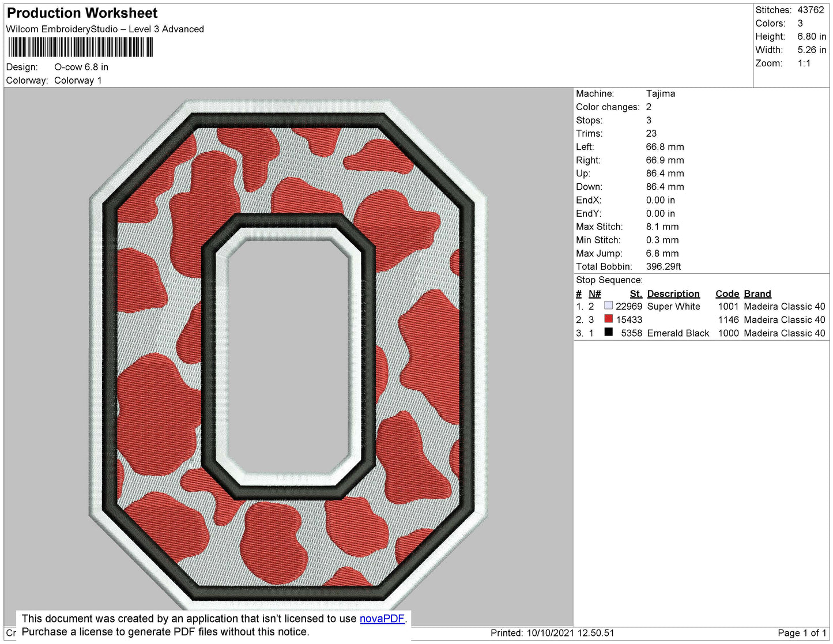The height and width of the screenshot is (644, 833).
Task: Click thread code '1146'
Action: coord(728,319)
